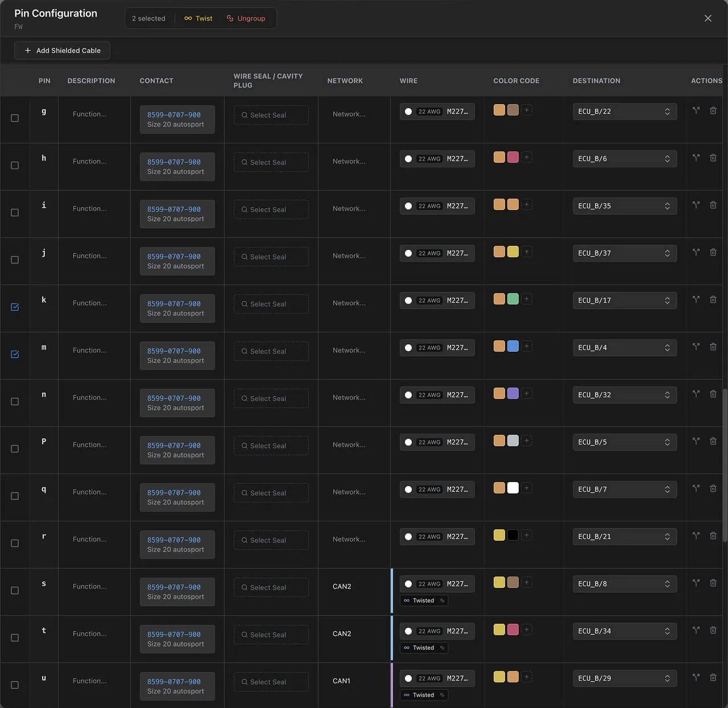Click brown color swatch on pin g
Image resolution: width=728 pixels, height=708 pixels.
click(x=513, y=110)
